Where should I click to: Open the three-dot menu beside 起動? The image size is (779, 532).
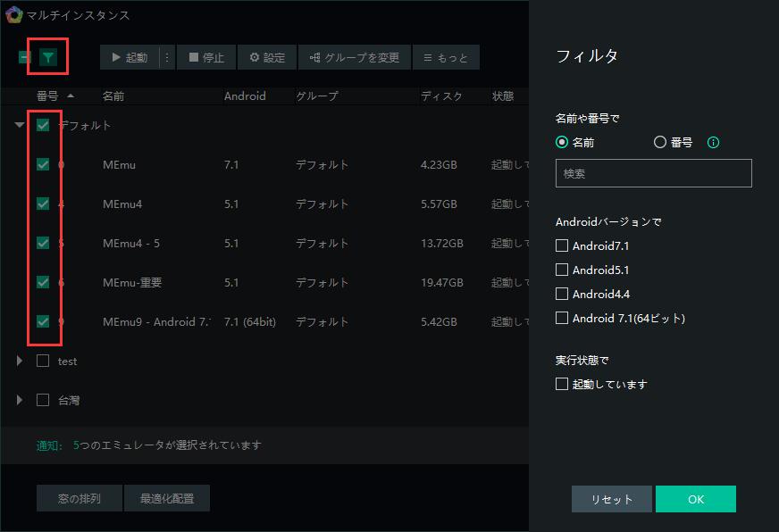pos(165,58)
